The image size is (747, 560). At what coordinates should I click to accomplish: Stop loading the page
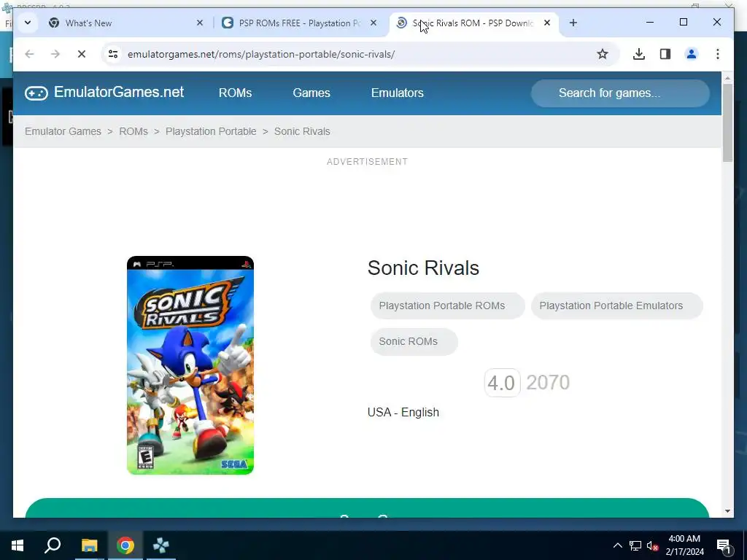(x=82, y=54)
